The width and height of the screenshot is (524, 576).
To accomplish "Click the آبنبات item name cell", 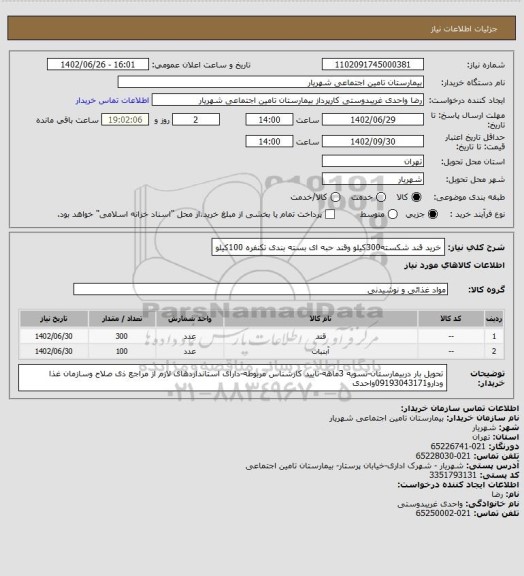I will click(320, 351).
